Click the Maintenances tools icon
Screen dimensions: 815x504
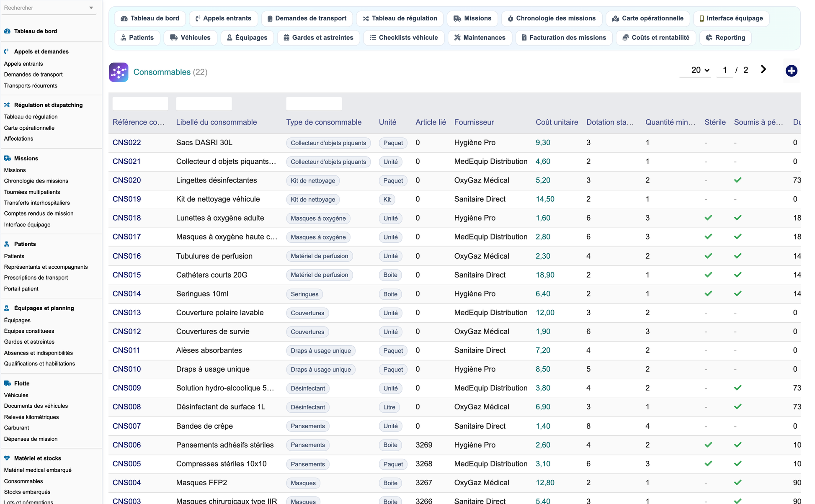pos(457,38)
